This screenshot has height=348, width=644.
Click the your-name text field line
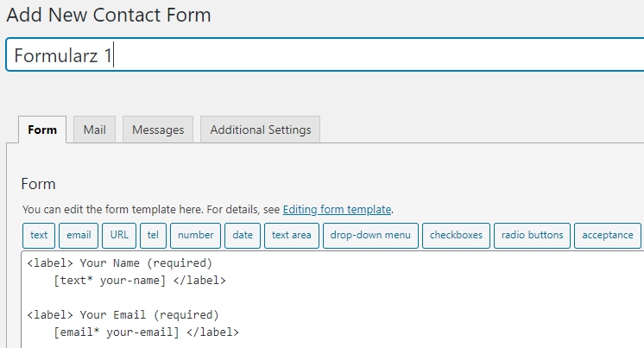[138, 281]
